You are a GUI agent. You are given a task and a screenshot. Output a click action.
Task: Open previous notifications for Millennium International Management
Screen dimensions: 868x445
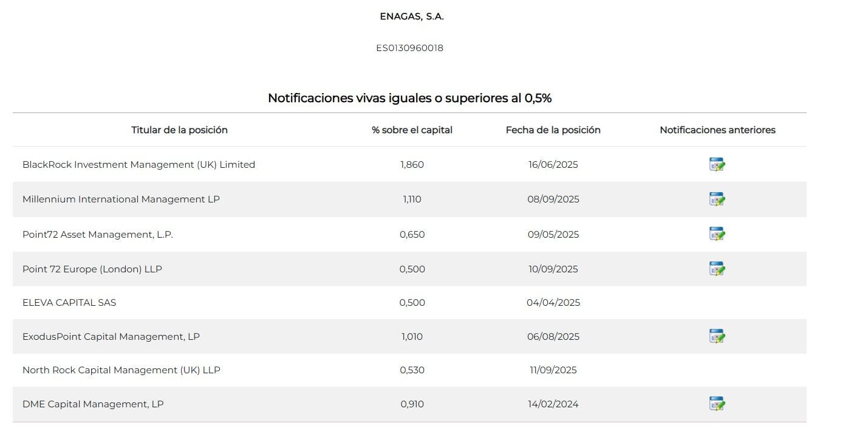click(x=717, y=199)
